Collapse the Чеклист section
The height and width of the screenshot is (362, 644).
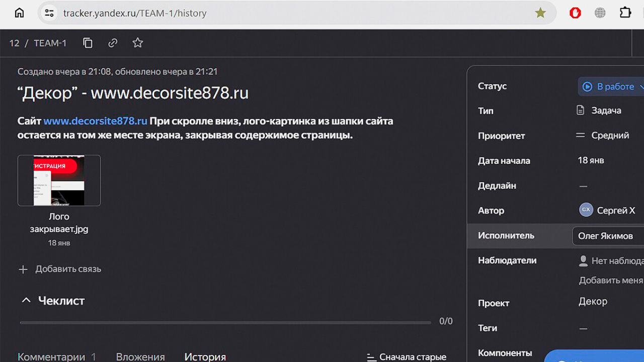point(26,301)
